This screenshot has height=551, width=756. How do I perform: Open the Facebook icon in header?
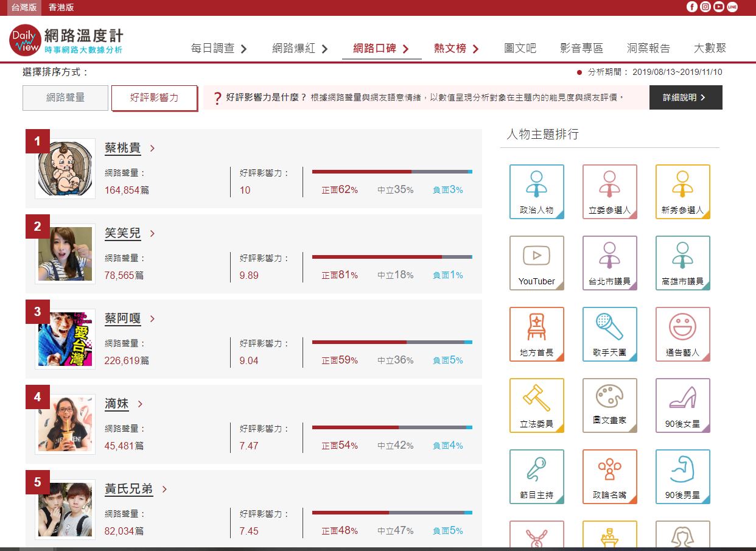coord(691,7)
